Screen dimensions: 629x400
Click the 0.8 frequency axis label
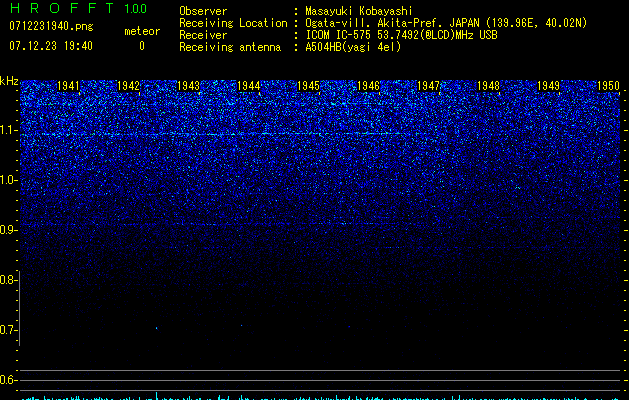(8, 280)
